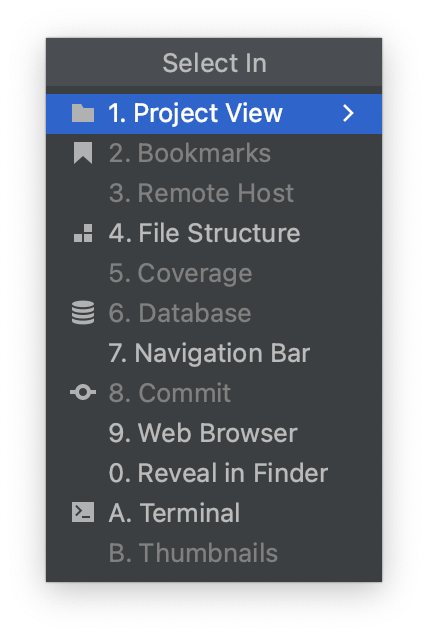Select the 5. Coverage item
Viewport: 428px width, 636px height.
(214, 273)
